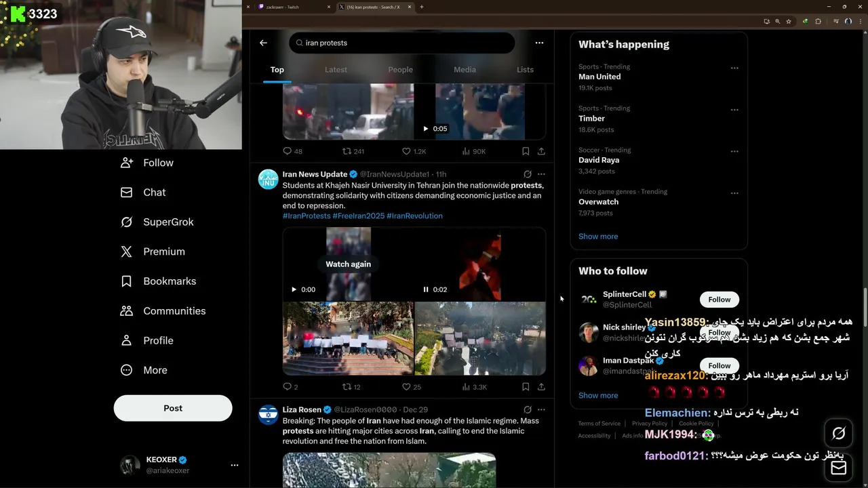Repost the Iran News Update post
Screen dimensions: 868x488
(x=351, y=387)
